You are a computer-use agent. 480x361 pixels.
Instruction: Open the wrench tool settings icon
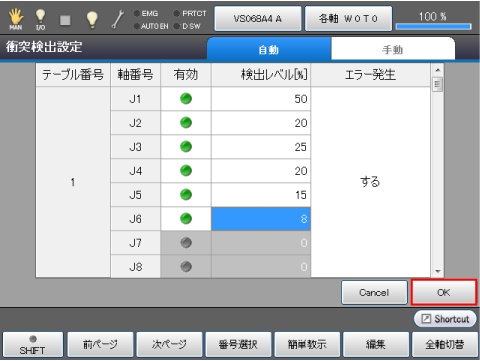[x=118, y=19]
